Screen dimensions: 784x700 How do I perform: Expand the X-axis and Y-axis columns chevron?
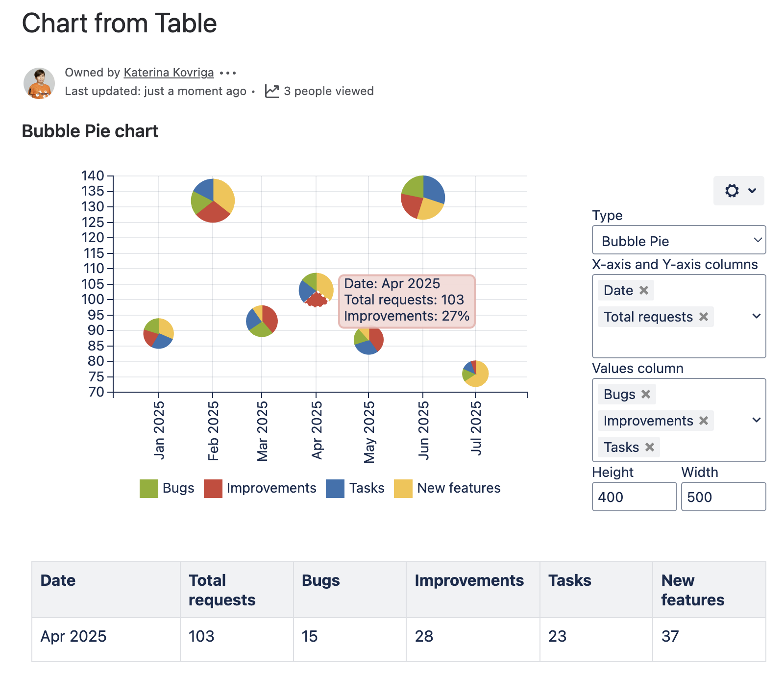pos(756,316)
